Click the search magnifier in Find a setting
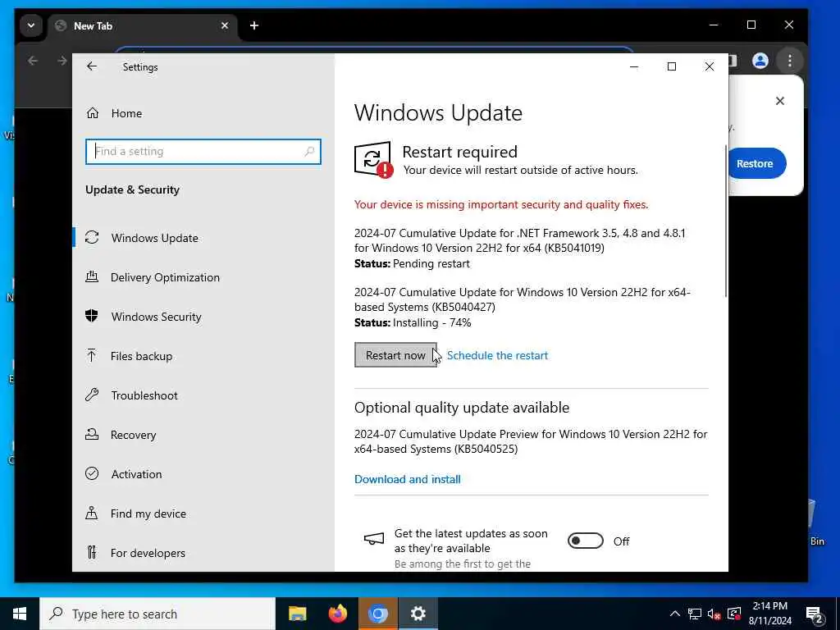 309,152
